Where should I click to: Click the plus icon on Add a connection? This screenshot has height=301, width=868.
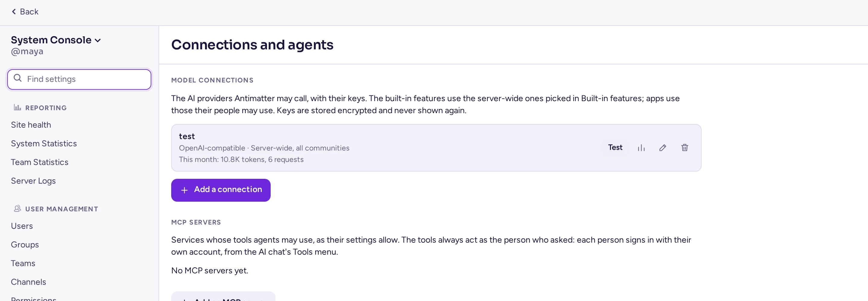tap(184, 190)
